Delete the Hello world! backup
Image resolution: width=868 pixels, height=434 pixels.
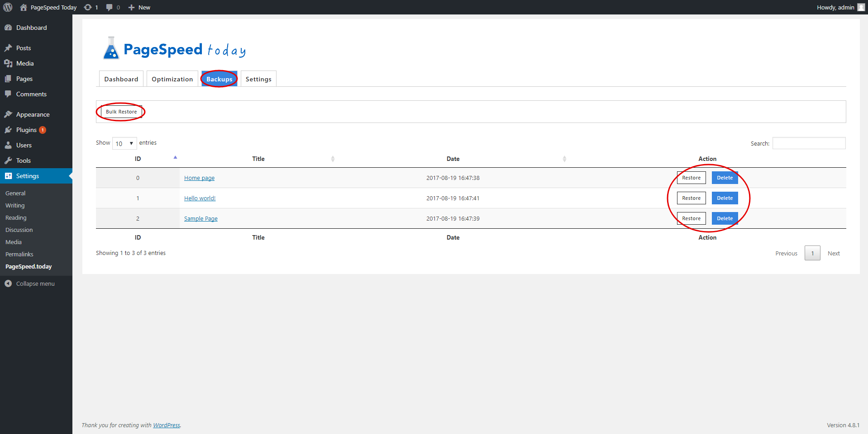[725, 198]
